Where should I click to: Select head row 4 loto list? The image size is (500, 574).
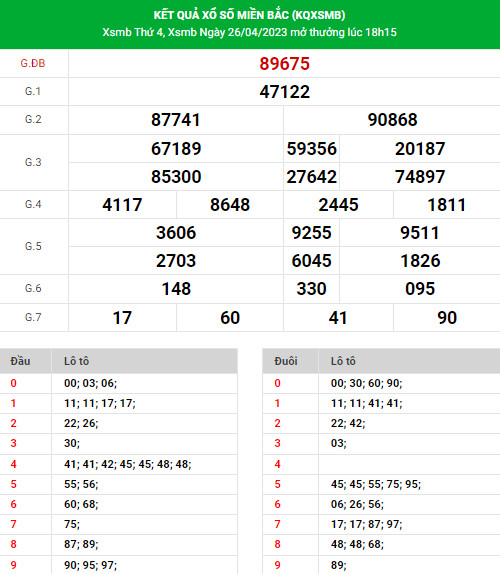pos(127,464)
